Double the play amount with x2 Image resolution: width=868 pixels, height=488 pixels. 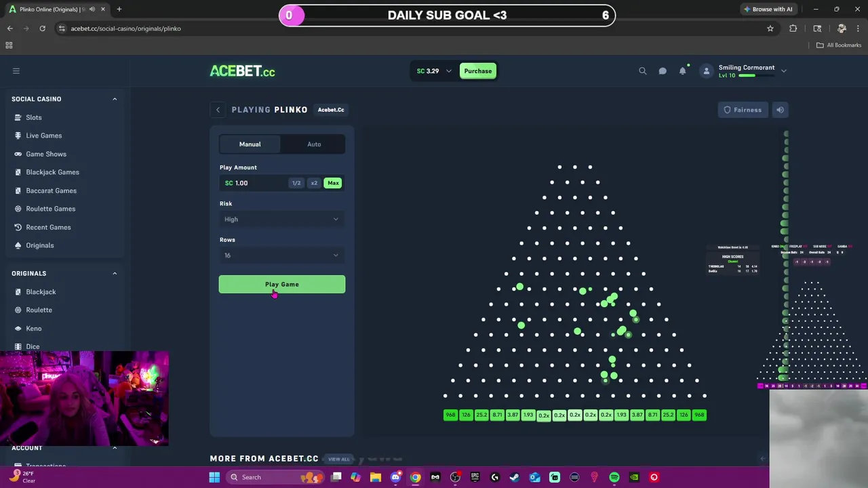[314, 183]
